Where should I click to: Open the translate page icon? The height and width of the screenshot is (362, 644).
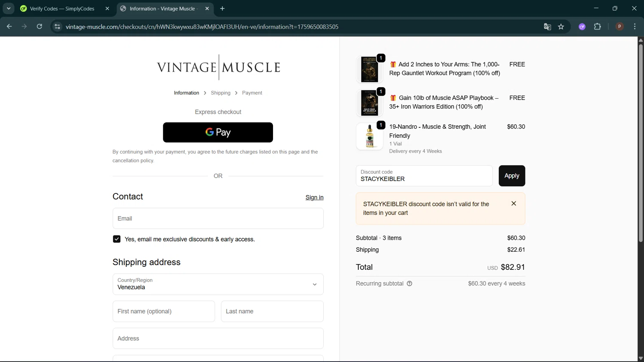547,27
